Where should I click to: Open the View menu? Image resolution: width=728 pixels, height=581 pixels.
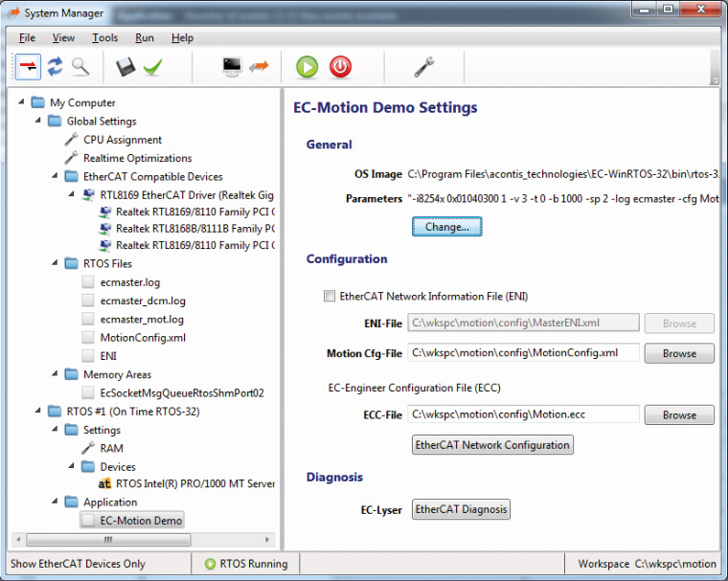[63, 37]
